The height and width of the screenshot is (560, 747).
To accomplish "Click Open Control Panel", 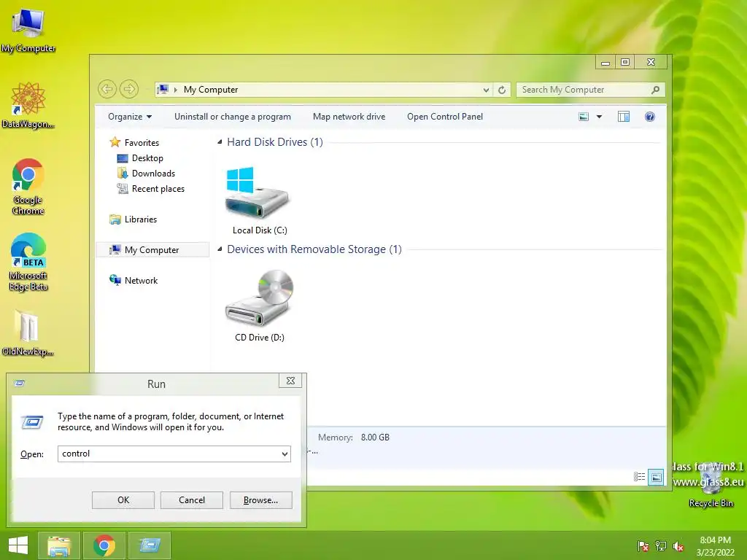I will click(445, 117).
